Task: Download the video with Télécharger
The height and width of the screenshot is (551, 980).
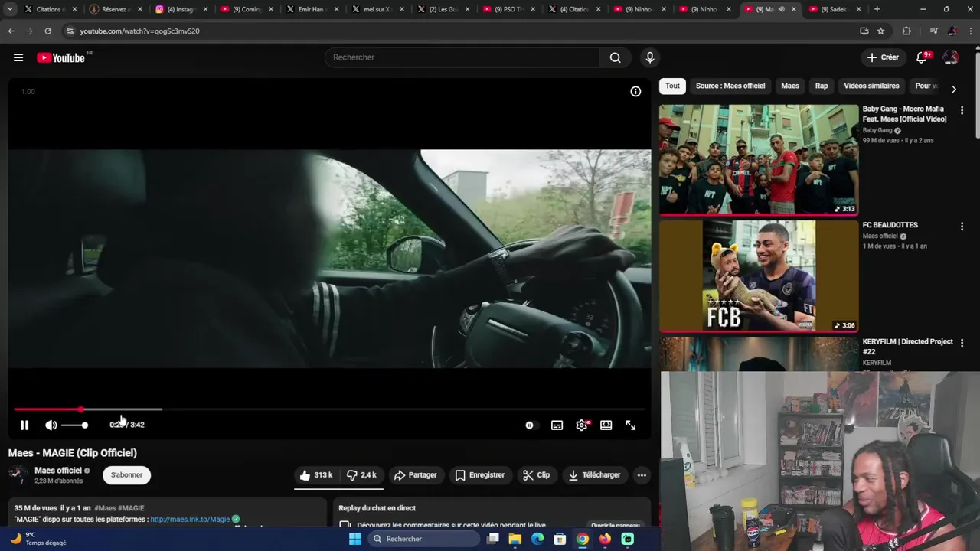Action: pos(595,475)
